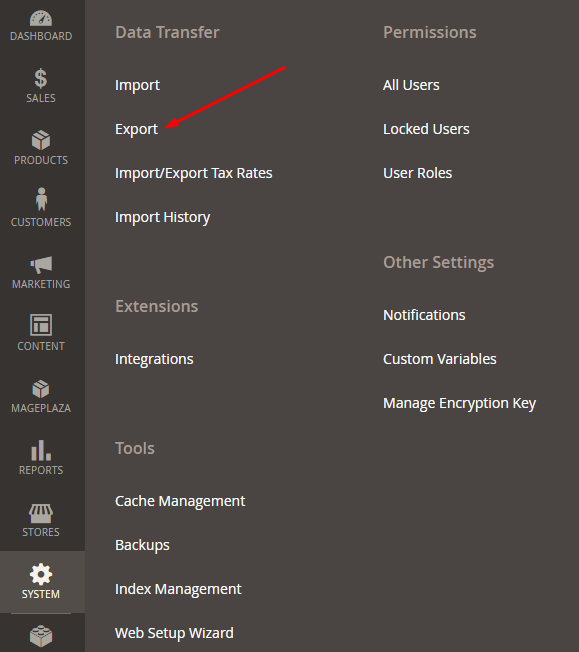Open the Content layout icon

41,325
